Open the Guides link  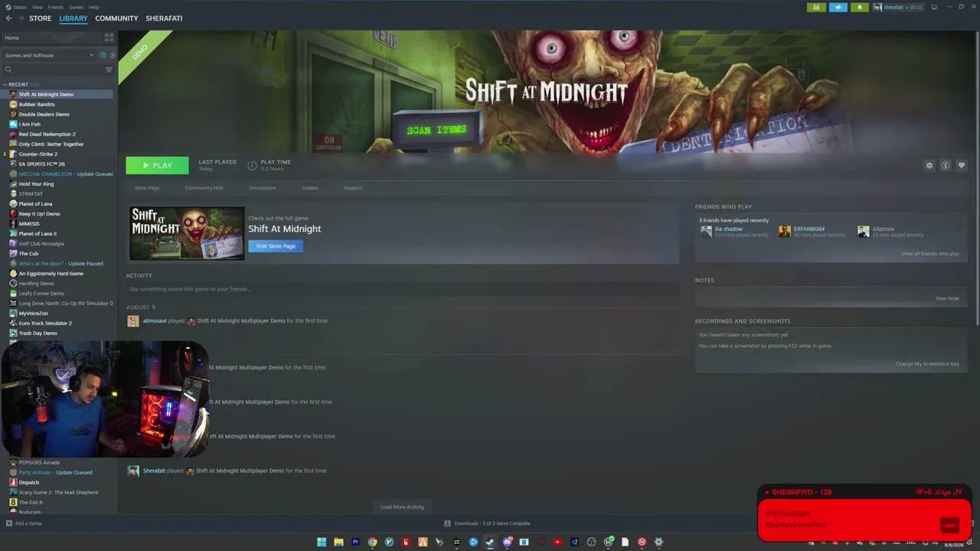(x=310, y=187)
